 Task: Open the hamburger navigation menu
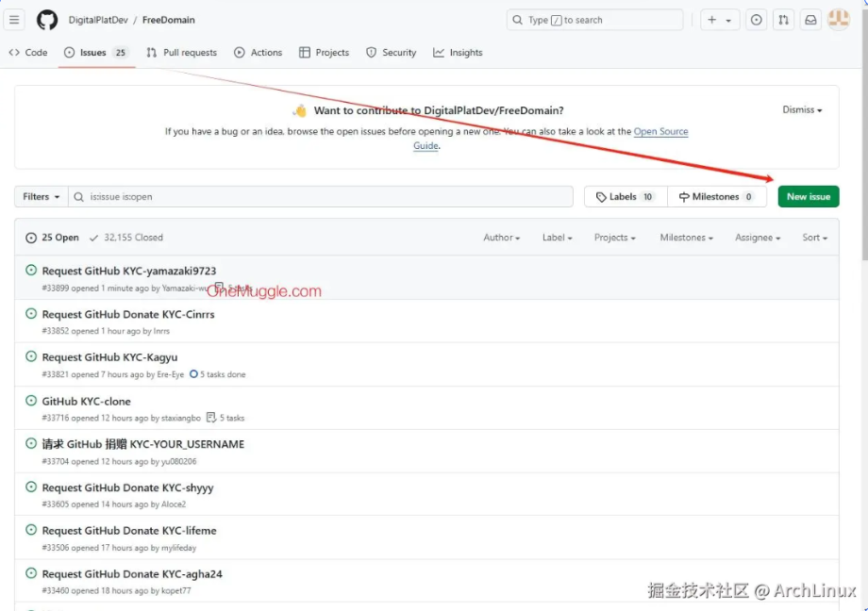(14, 20)
